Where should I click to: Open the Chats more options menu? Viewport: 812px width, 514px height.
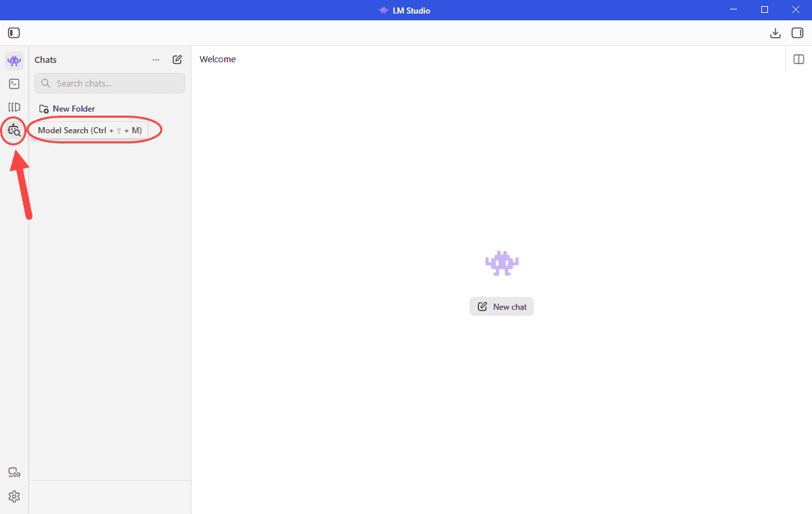pyautogui.click(x=156, y=60)
